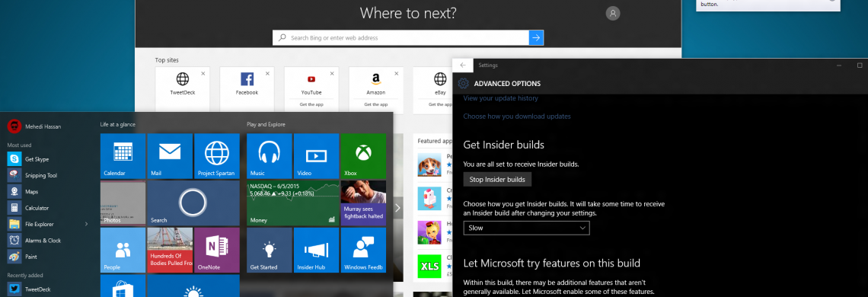Viewport: 868px width, 297px height.
Task: Remove YouTube from top sites
Action: pos(332,73)
